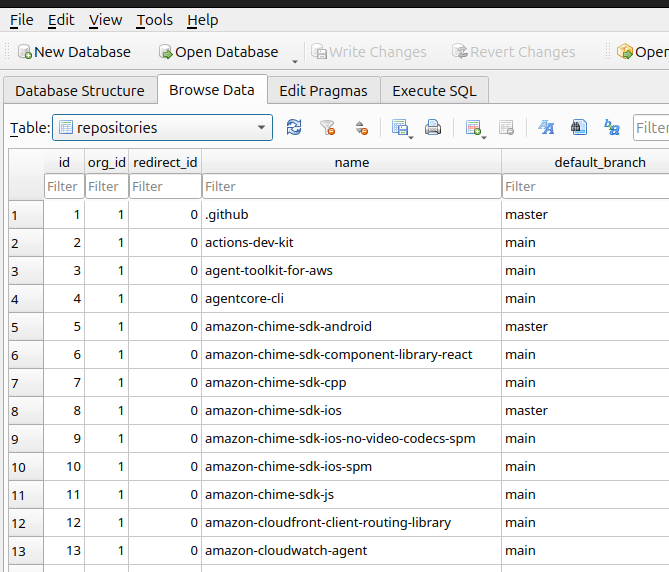Select the Browse Data tab

click(x=212, y=90)
